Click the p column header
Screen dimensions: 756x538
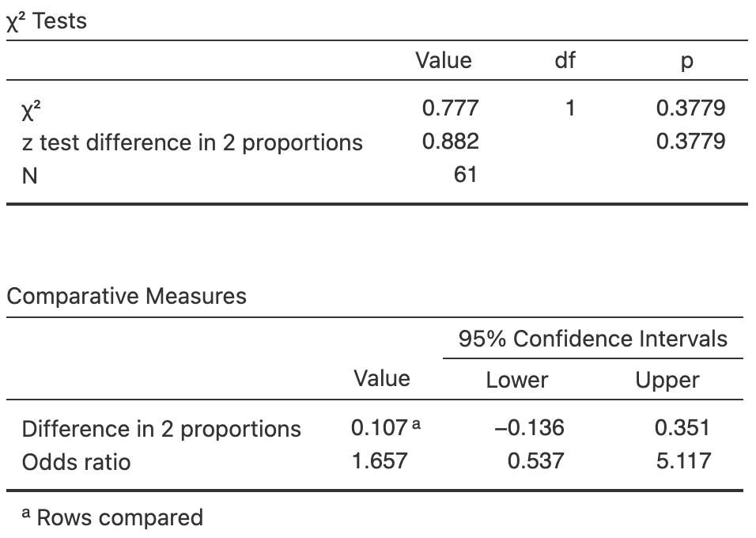pyautogui.click(x=686, y=62)
